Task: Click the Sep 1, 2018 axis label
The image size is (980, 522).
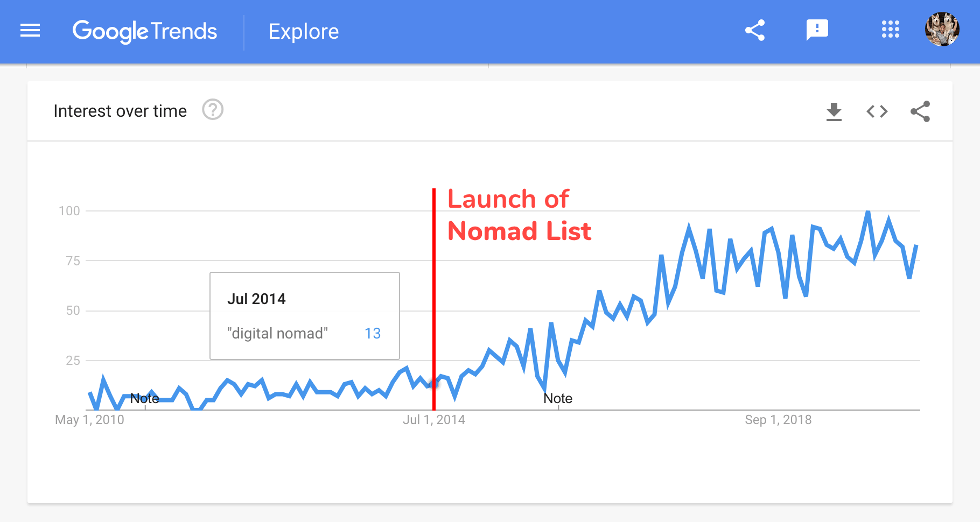Action: [x=778, y=420]
